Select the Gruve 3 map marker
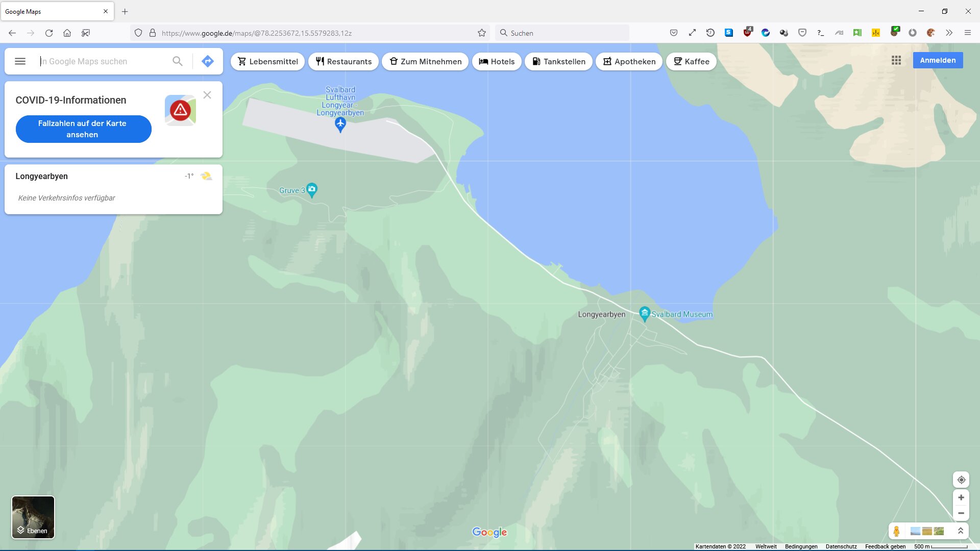This screenshot has height=551, width=980. pos(312,190)
